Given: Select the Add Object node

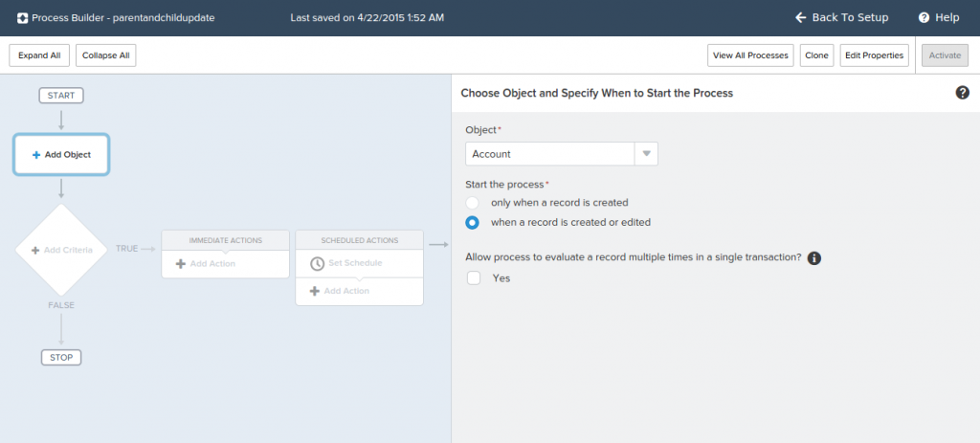Looking at the screenshot, I should [61, 154].
